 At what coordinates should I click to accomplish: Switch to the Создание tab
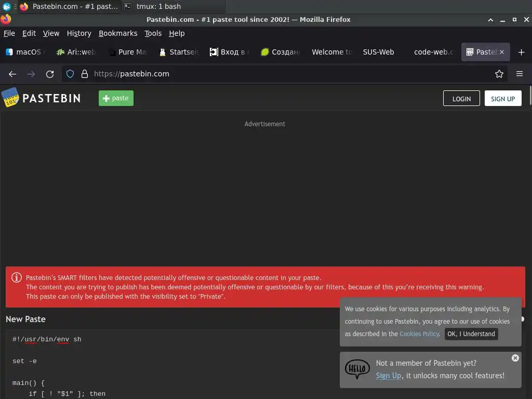click(x=282, y=52)
